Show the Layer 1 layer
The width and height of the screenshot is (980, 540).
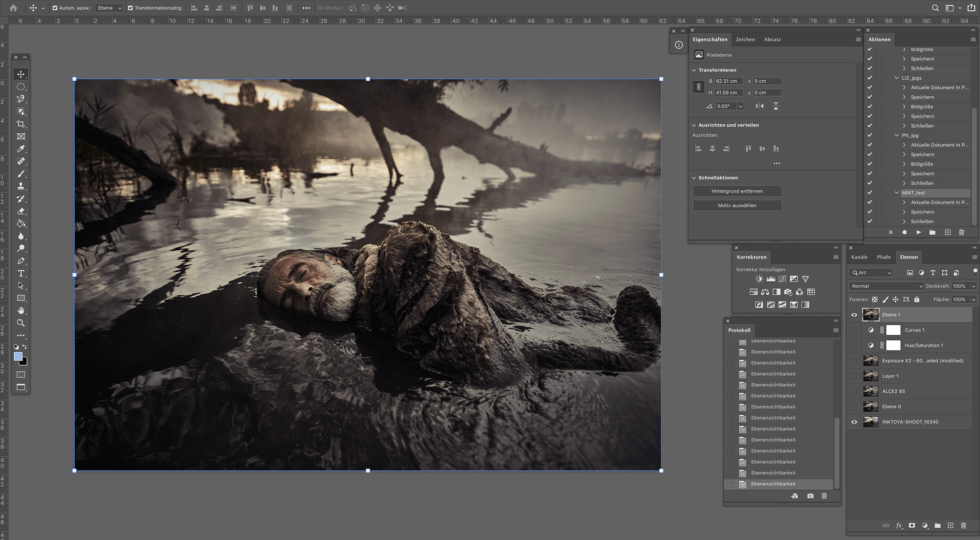pyautogui.click(x=855, y=376)
